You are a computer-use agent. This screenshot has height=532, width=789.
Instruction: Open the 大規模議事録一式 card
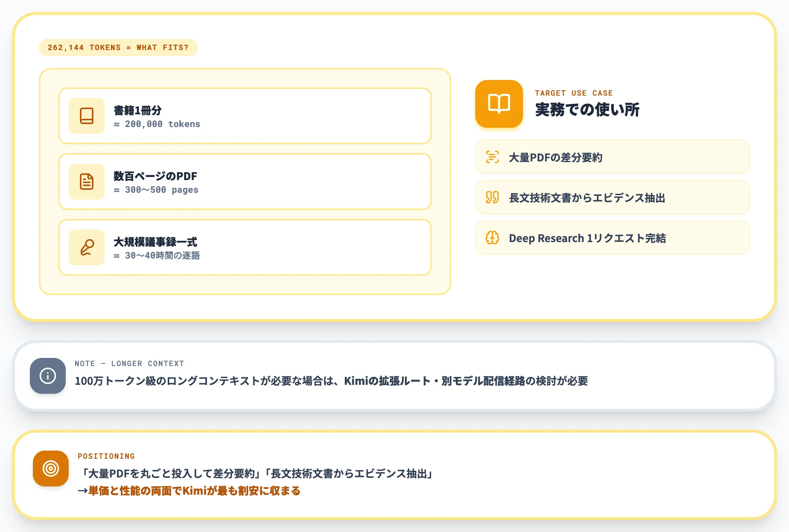pyautogui.click(x=245, y=247)
